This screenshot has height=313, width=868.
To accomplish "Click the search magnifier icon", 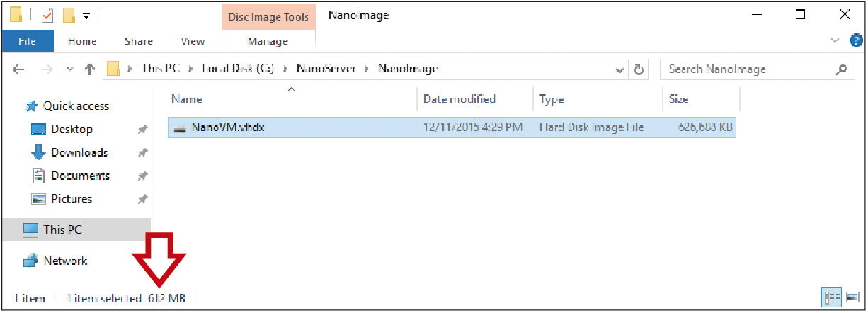I will [841, 69].
